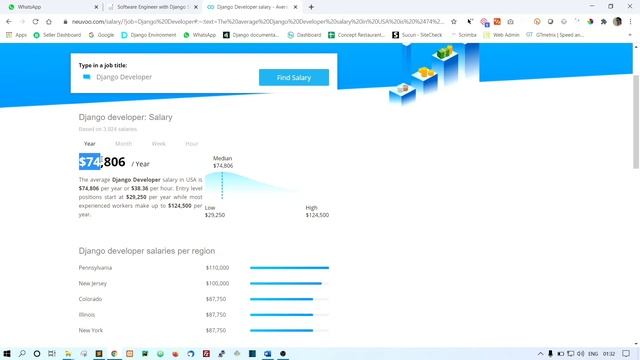Screen dimensions: 640x360
Task: Open the Sucuri SiteCheck bookmark
Action: click(x=417, y=35)
